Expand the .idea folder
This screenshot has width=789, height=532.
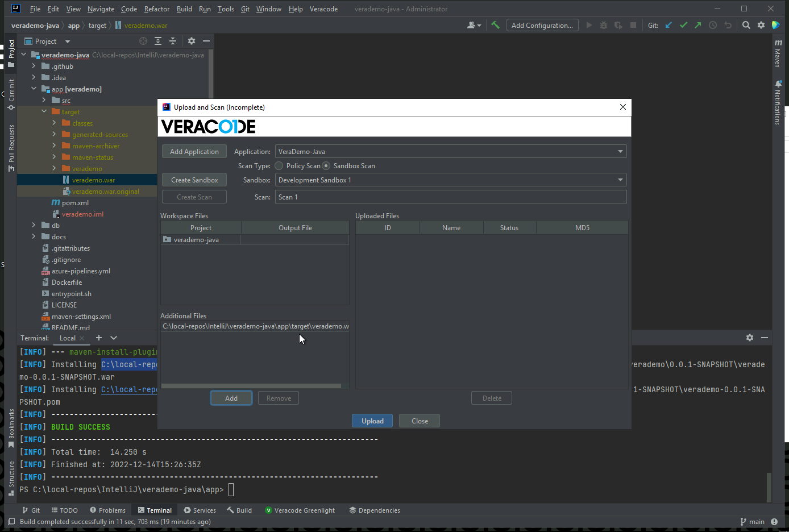pos(34,78)
